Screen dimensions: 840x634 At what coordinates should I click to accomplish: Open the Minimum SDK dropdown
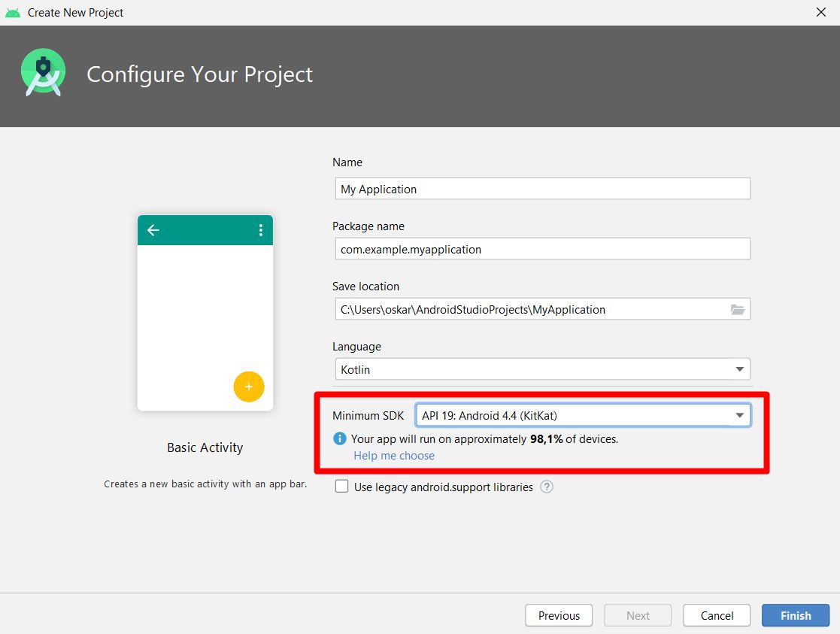click(x=740, y=415)
